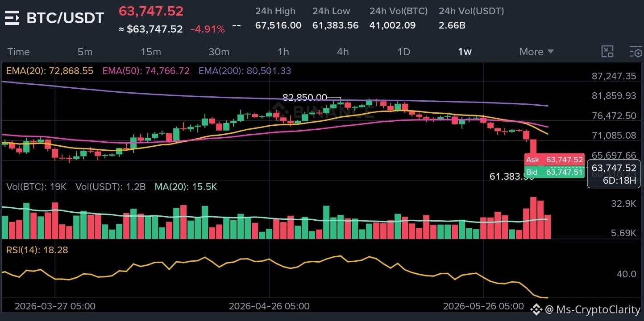This screenshot has width=644, height=321.
Task: Click the 2026-05-26 05:00 date label
Action: pos(483,306)
